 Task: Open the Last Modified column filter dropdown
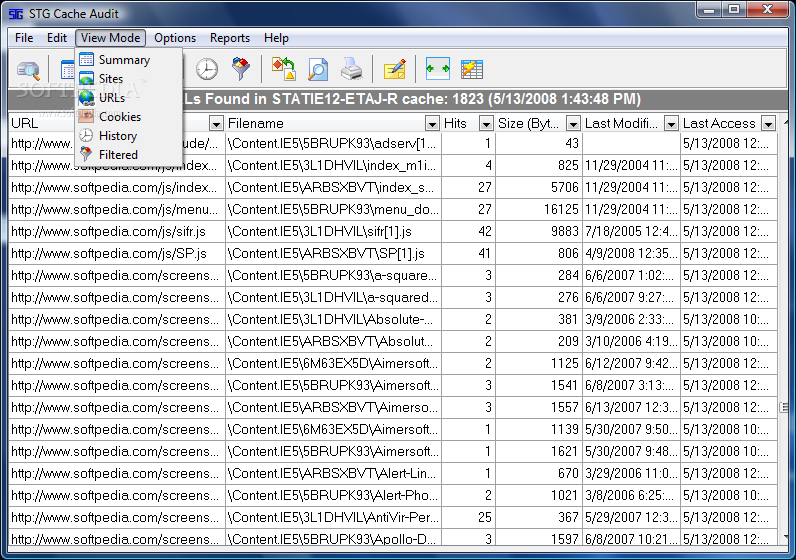coord(671,123)
